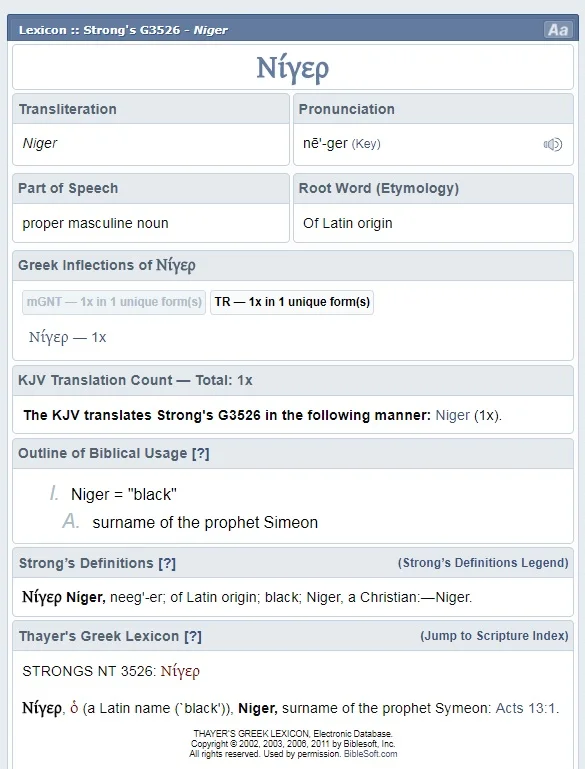The width and height of the screenshot is (585, 769).
Task: Click the red Νίγερ in STRONGS NT 3526
Action: 180,671
